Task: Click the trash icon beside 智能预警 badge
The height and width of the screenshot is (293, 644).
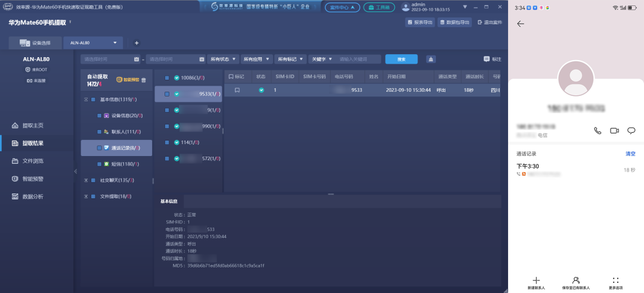Action: 144,80
